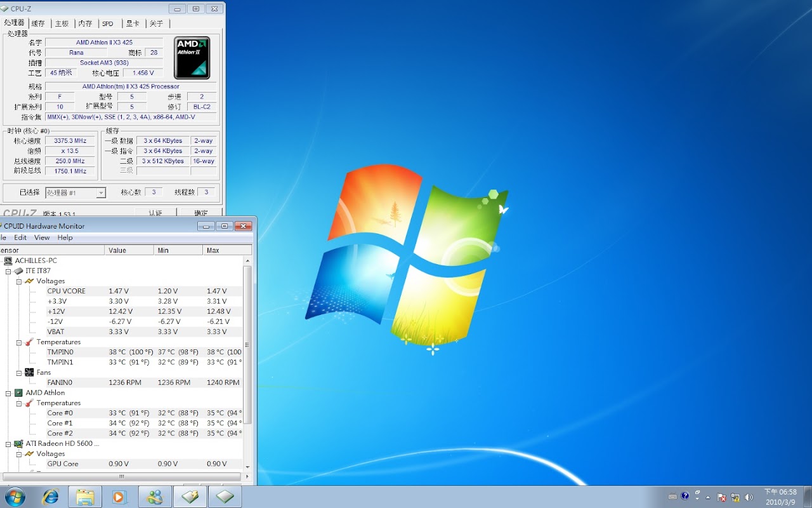
Task: Collapse the ITE IT87 tree node
Action: point(8,271)
